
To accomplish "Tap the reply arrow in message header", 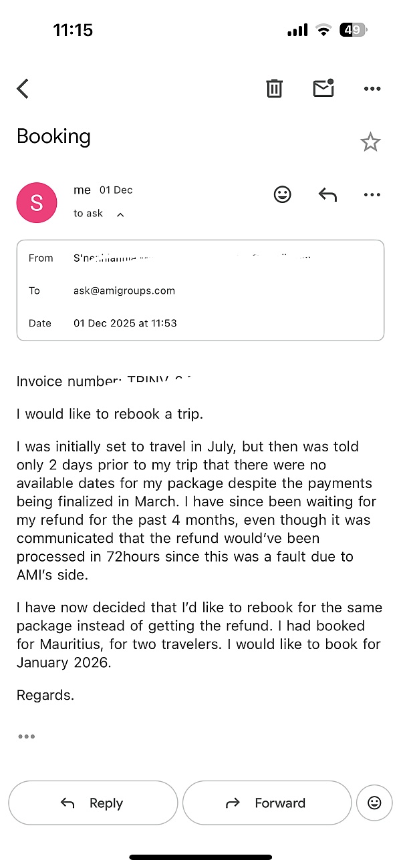I will [327, 194].
